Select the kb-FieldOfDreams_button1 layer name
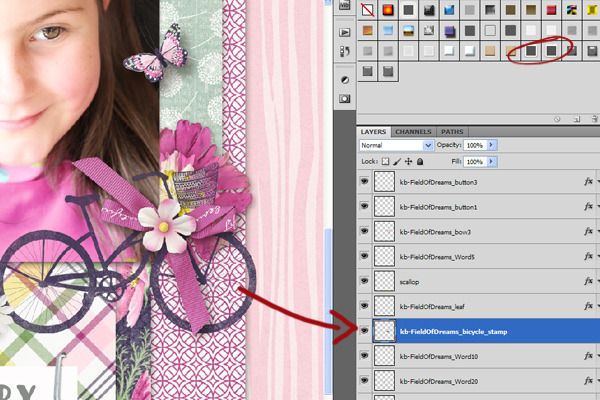Image resolution: width=600 pixels, height=400 pixels. click(438, 207)
